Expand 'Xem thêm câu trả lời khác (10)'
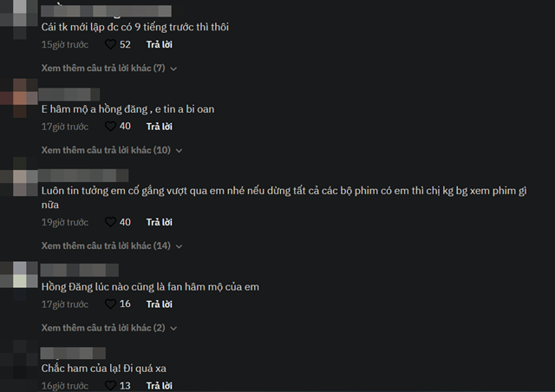Viewport: 555px width, 392px height. click(112, 150)
